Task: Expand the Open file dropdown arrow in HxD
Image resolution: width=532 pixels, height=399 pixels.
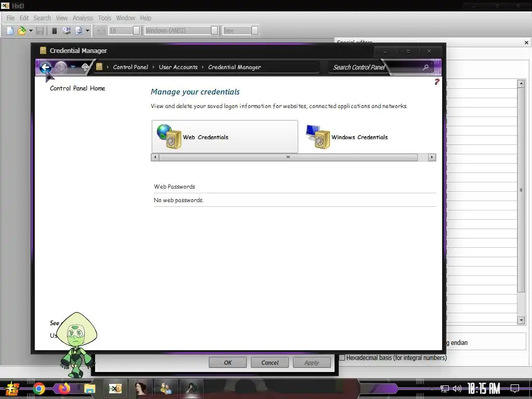Action: pyautogui.click(x=31, y=31)
